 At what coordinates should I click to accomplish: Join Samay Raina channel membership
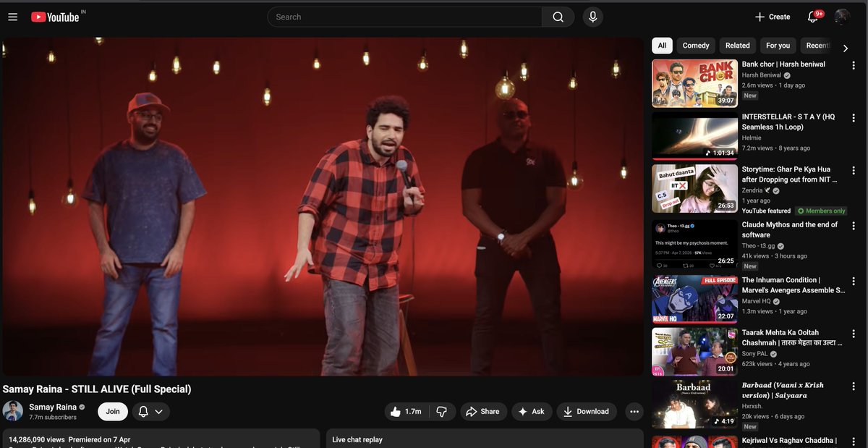point(113,411)
